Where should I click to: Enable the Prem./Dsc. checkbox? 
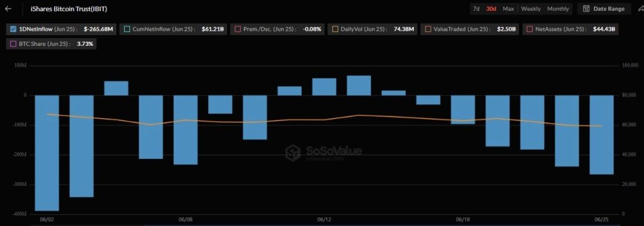(x=237, y=29)
